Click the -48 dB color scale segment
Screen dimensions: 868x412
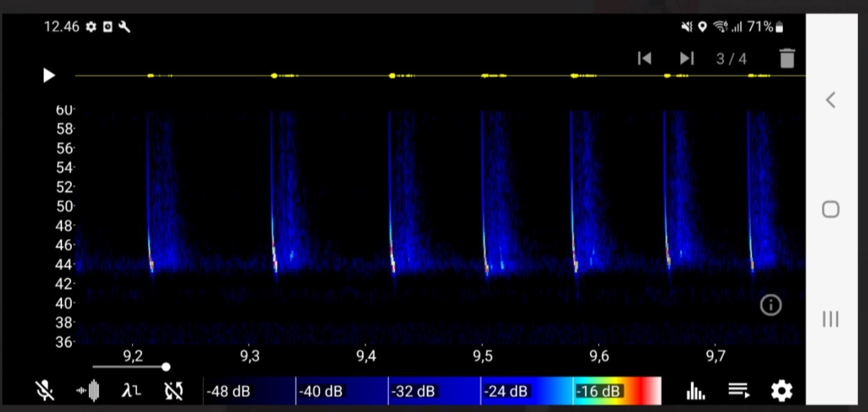click(x=249, y=391)
